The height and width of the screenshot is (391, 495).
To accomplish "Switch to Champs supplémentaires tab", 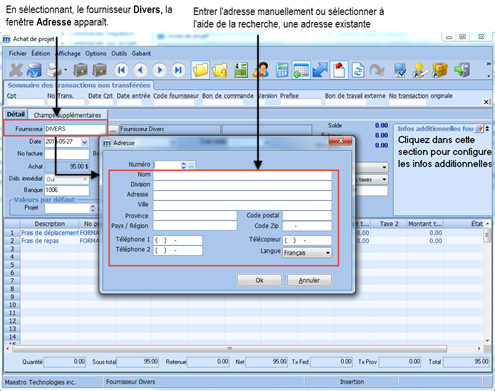I will pos(67,115).
